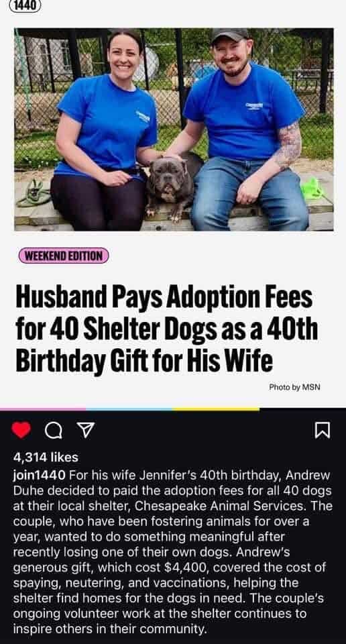The width and height of the screenshot is (346, 644).
Task: Open the join1440 profile username
Action: [40, 476]
